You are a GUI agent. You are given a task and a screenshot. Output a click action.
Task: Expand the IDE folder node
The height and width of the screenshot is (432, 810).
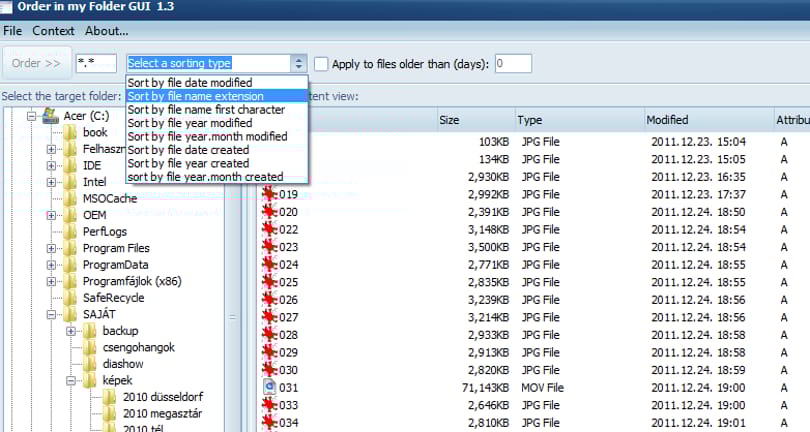click(x=51, y=166)
